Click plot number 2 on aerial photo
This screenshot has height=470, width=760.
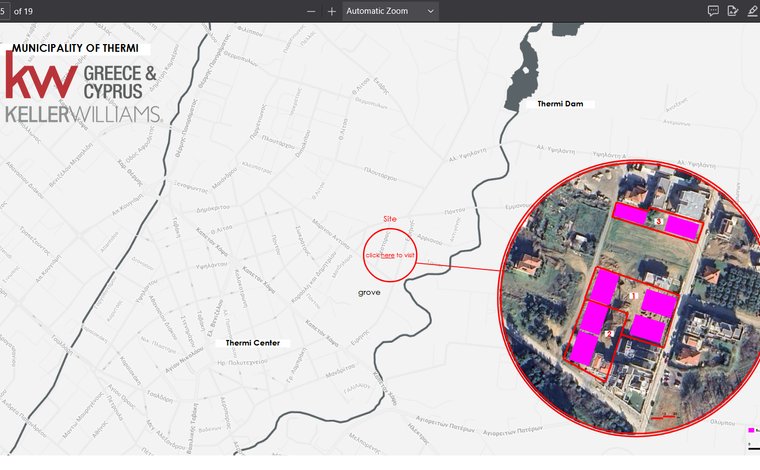click(x=609, y=333)
